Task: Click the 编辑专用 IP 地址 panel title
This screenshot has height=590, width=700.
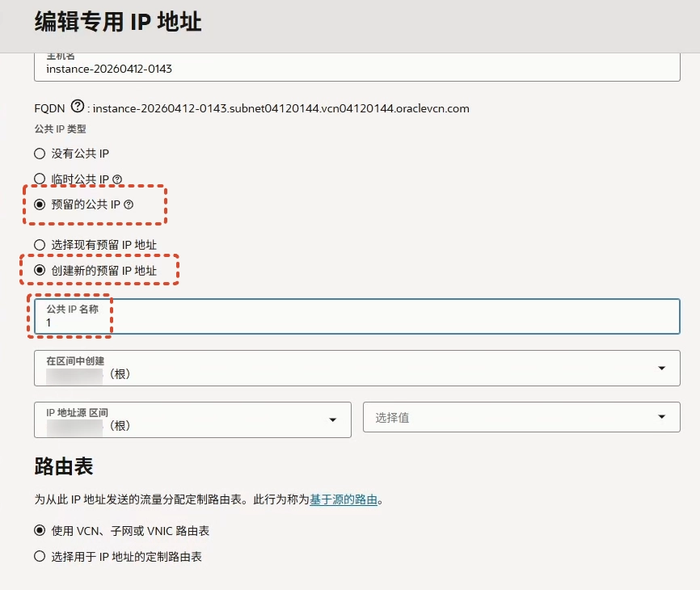Action: [118, 23]
